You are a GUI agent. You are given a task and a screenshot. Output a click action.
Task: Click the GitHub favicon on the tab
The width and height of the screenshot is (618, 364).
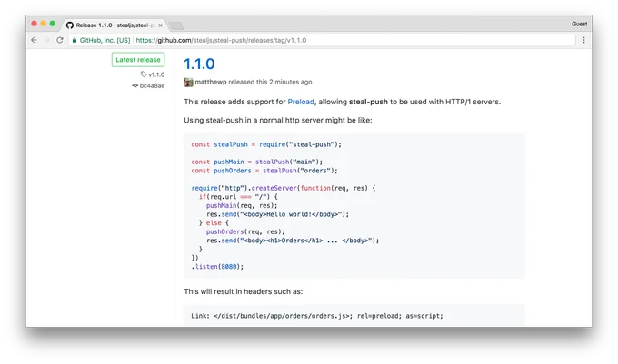[x=70, y=25]
